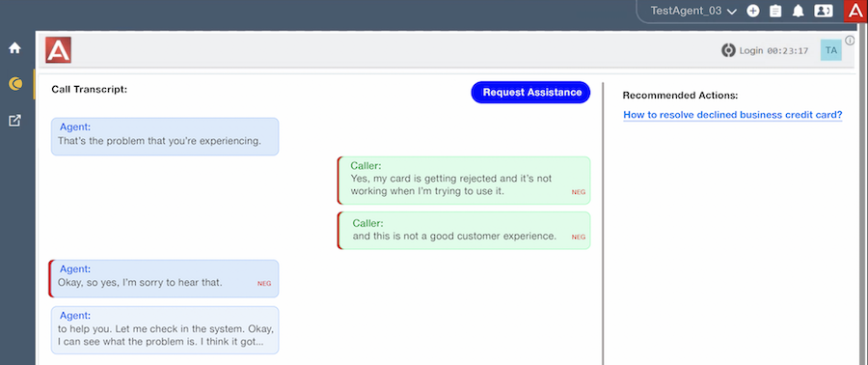868x365 pixels.
Task: Click the Home icon in the sidebar
Action: click(x=14, y=48)
